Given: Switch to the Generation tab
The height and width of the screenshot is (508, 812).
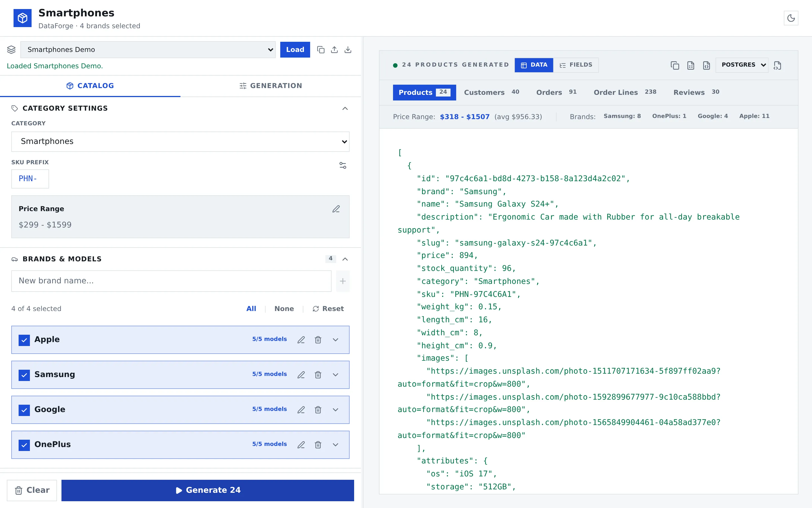Looking at the screenshot, I should (270, 86).
